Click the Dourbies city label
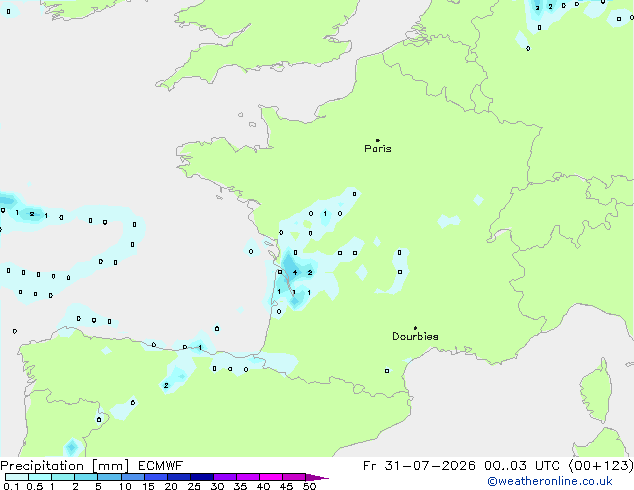Screen dimensions: 634x490 [415, 336]
